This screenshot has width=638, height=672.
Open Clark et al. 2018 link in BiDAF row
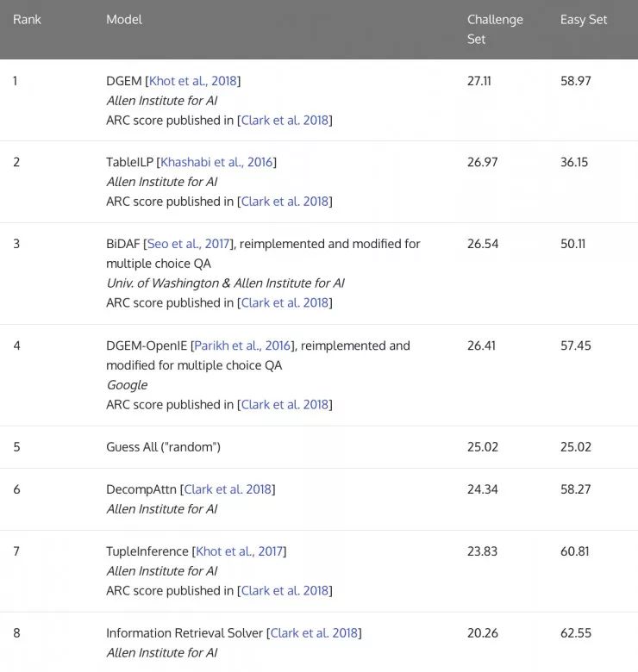tap(285, 303)
